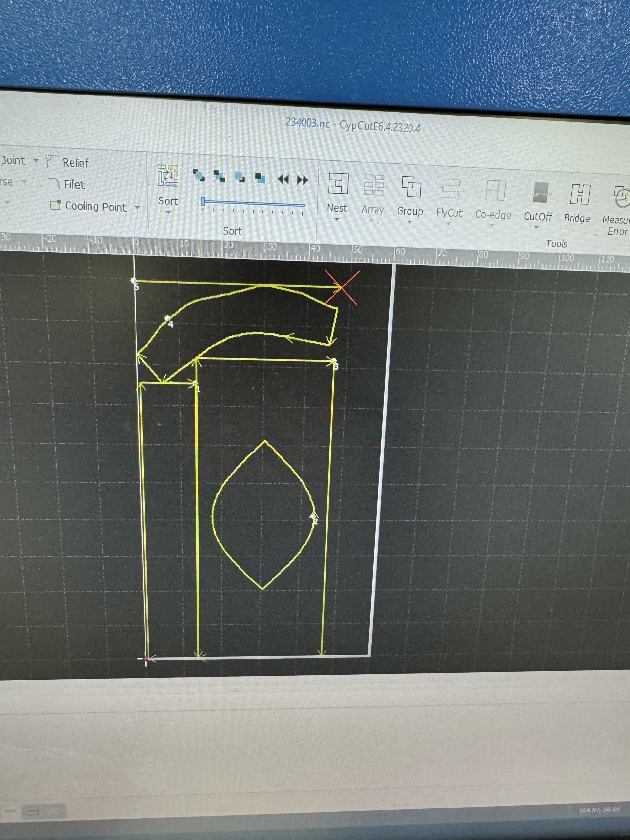Viewport: 630px width, 840px height.
Task: Step to next part with double-right arrows
Action: 303,179
